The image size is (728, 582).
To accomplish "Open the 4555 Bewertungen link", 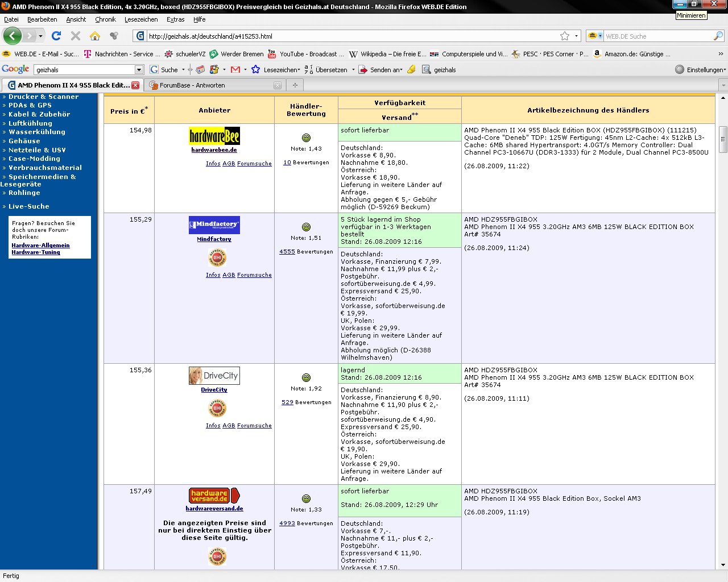I will tap(287, 251).
